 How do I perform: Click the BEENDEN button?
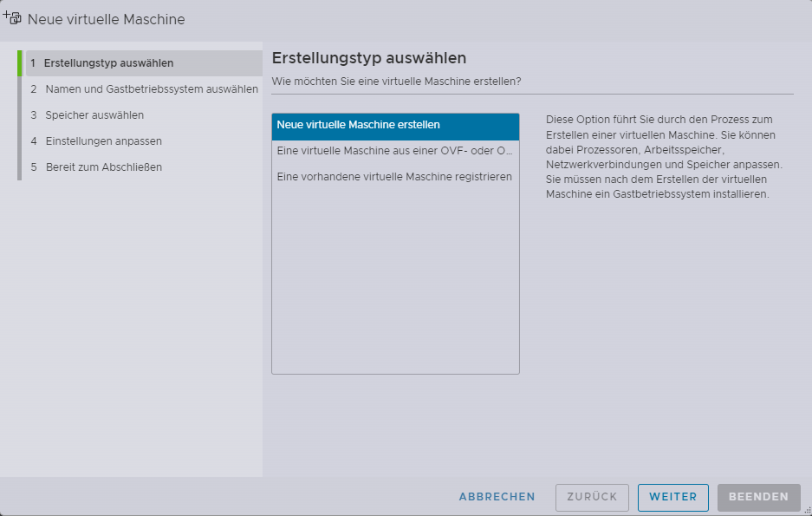(759, 497)
